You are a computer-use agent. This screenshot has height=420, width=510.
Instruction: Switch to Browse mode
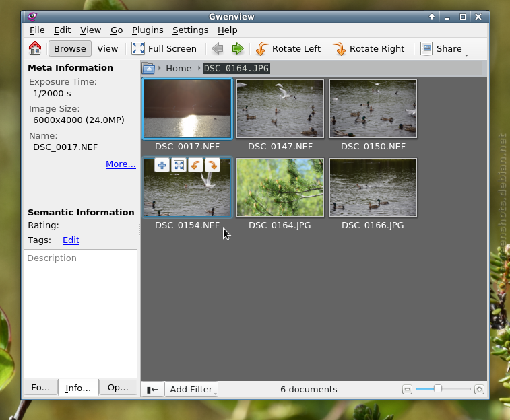tap(70, 48)
